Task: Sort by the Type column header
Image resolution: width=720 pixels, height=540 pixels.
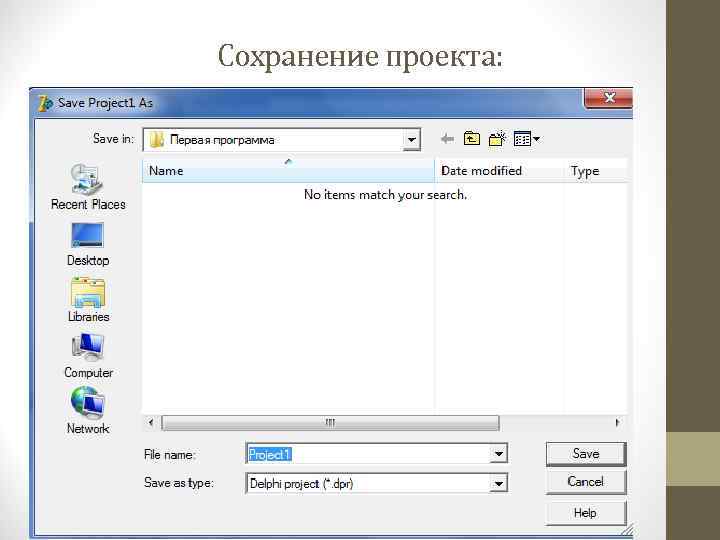Action: pyautogui.click(x=596, y=171)
